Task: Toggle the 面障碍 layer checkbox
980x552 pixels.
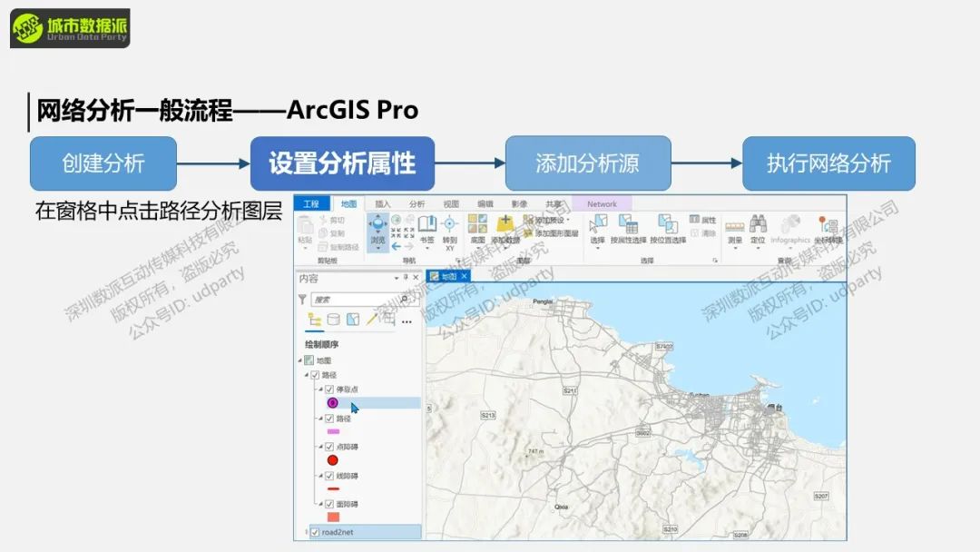Action: (329, 504)
